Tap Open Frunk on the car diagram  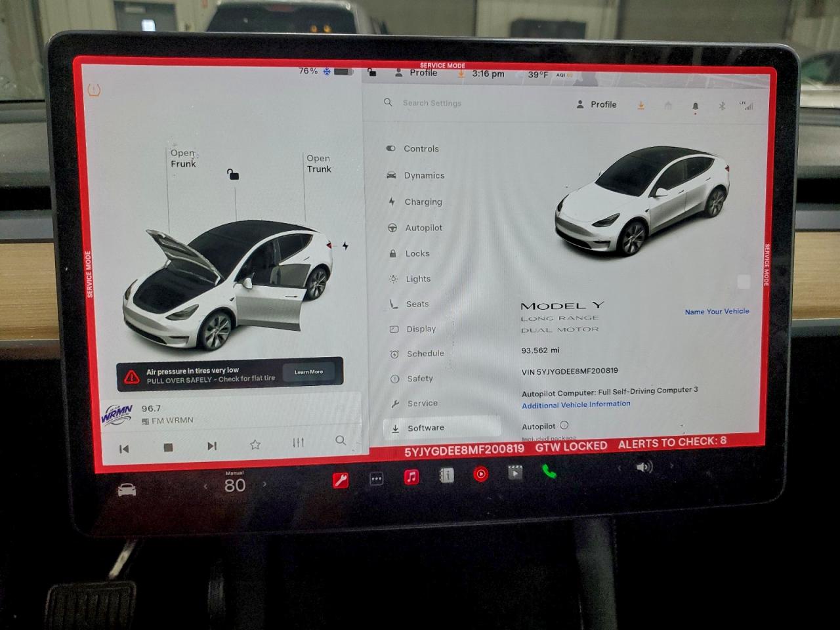(183, 159)
